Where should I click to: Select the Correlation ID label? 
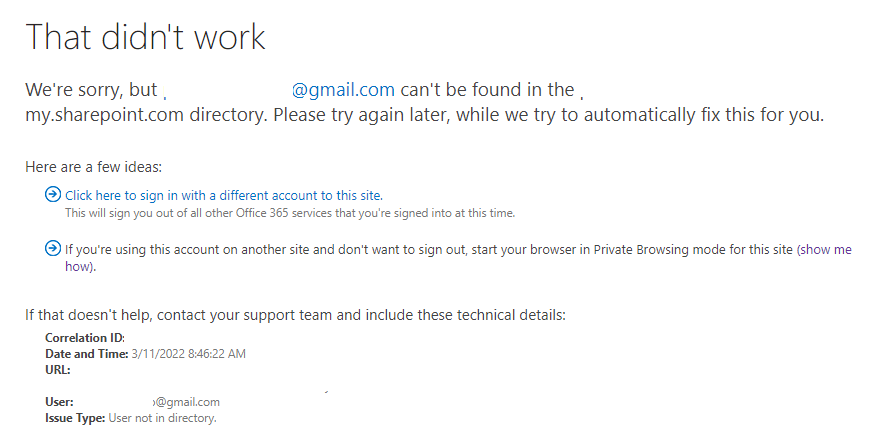[85, 338]
